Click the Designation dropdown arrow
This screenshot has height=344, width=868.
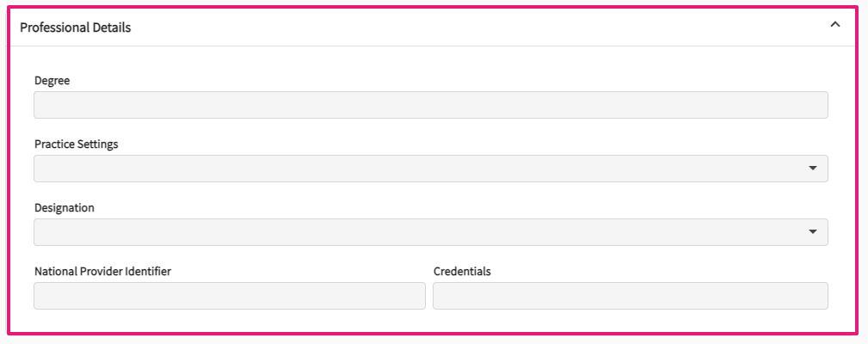coord(812,232)
